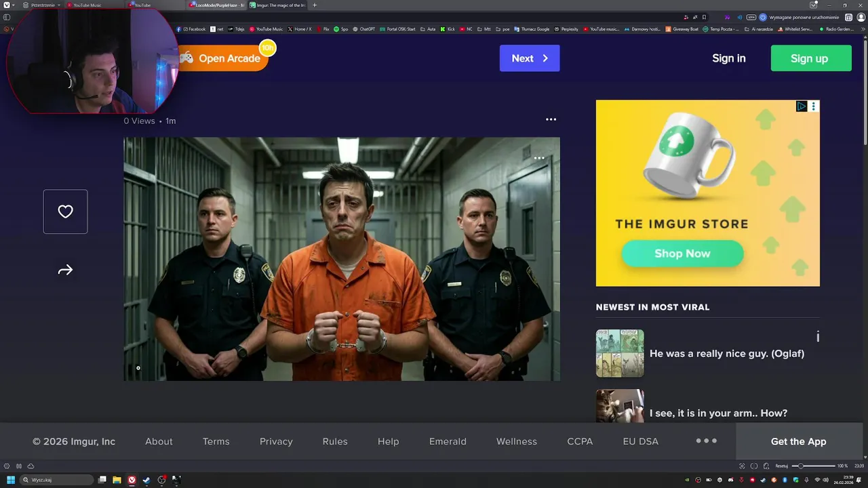This screenshot has height=488, width=868.
Task: Click the Wyszukaj taskbar search field
Action: (x=57, y=480)
